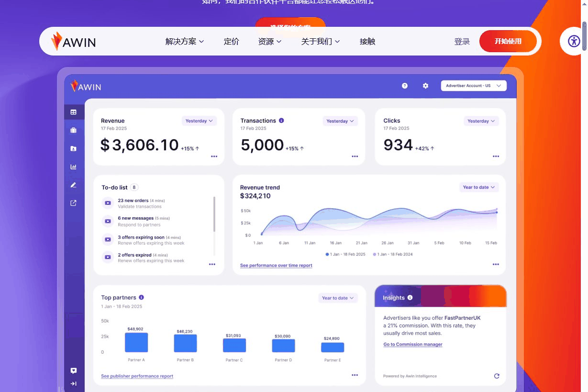This screenshot has width=588, height=392.
Task: Open See publisher performance report link
Action: pos(137,376)
